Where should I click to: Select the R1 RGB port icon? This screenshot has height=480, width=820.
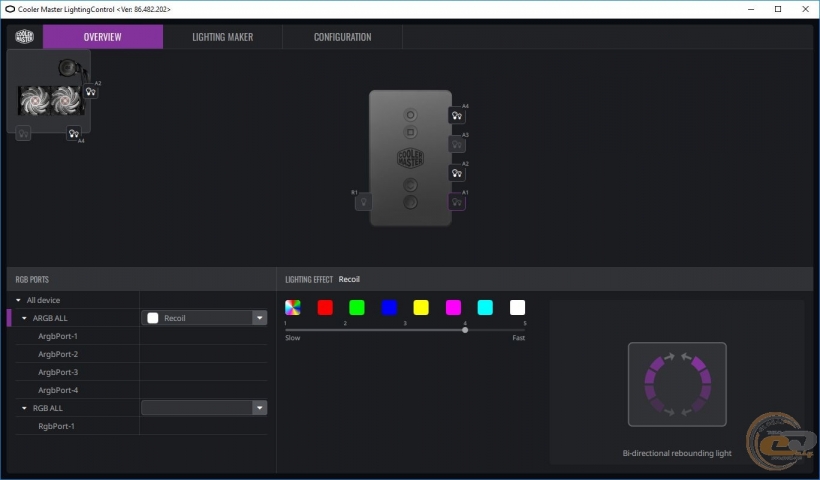363,202
